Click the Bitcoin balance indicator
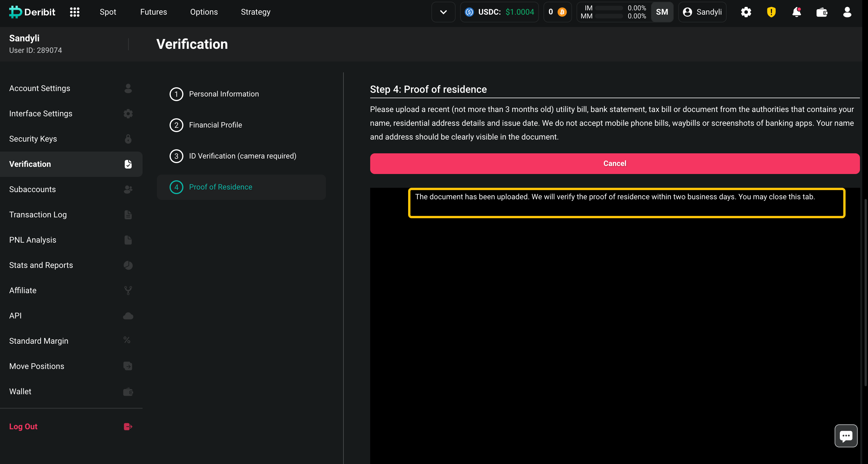 tap(557, 12)
